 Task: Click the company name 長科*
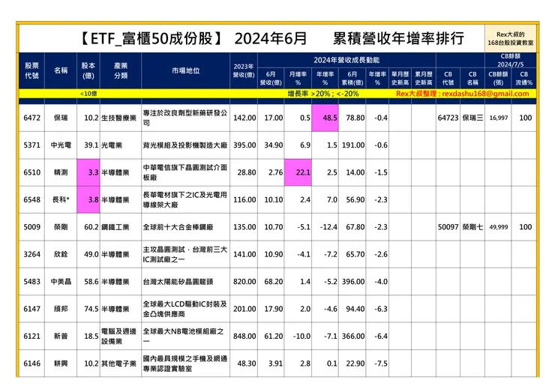tap(61, 199)
